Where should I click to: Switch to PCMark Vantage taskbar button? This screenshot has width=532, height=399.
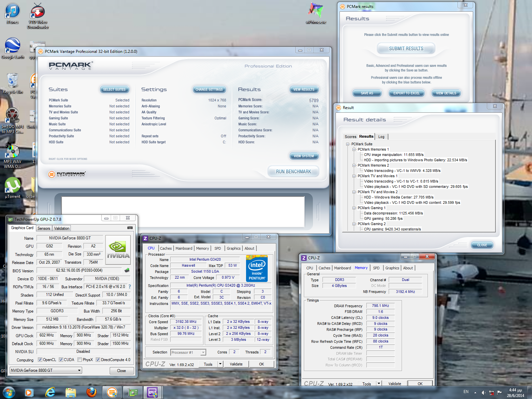pos(112,393)
